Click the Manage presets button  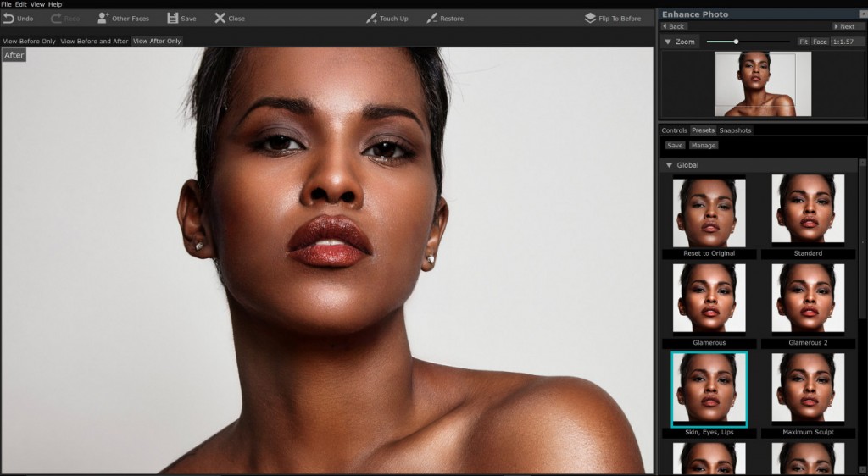coord(703,145)
